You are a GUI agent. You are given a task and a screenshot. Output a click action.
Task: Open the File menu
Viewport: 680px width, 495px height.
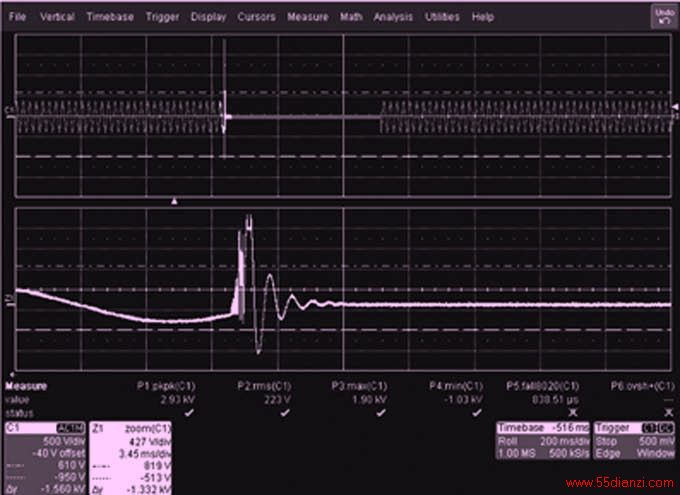point(17,17)
